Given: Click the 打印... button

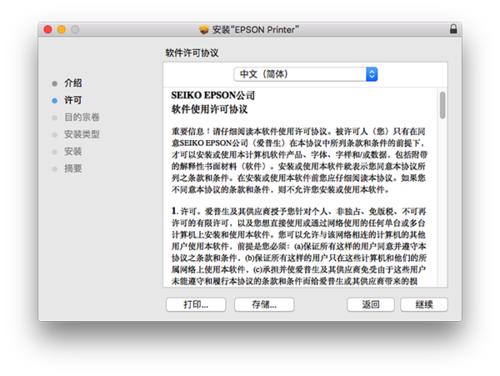Looking at the screenshot, I should point(196,304).
